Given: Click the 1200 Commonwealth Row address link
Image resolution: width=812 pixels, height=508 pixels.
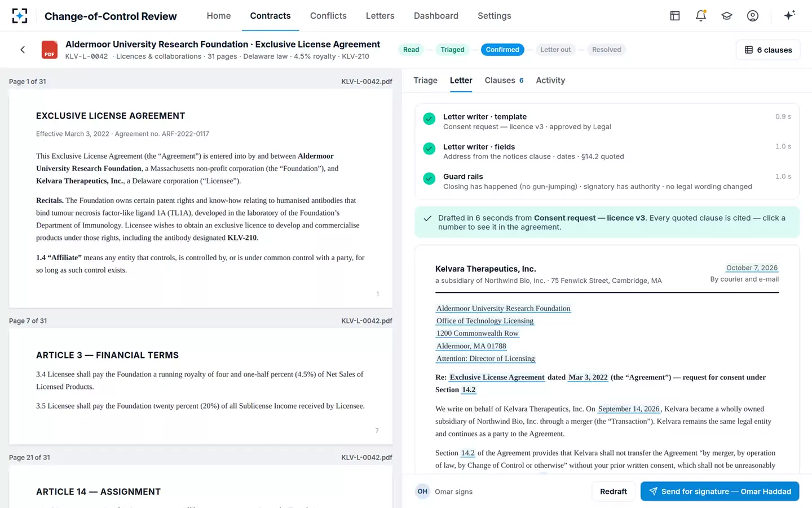Looking at the screenshot, I should point(478,334).
